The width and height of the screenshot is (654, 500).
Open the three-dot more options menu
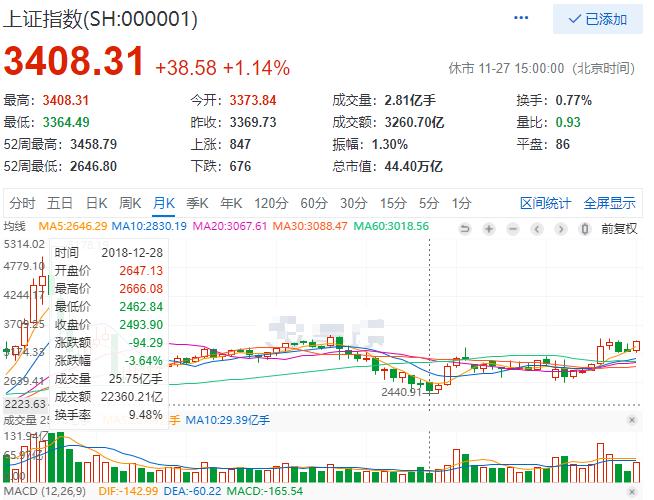click(x=521, y=18)
